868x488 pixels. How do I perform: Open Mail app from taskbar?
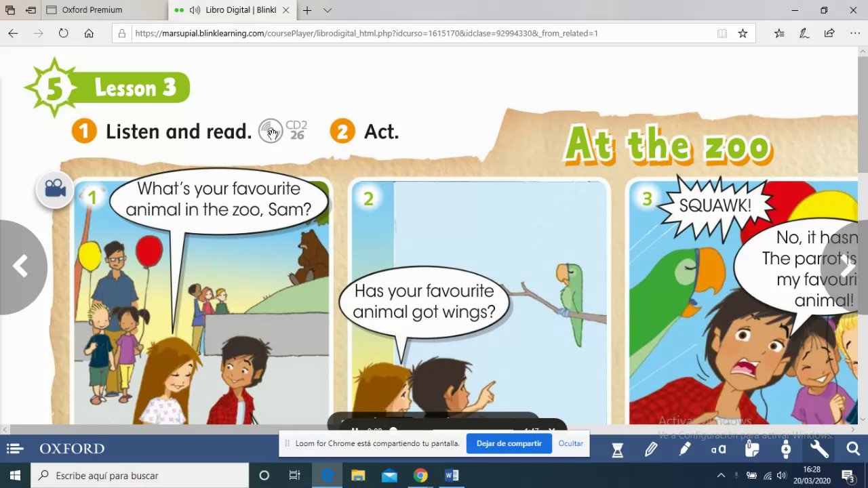point(389,476)
